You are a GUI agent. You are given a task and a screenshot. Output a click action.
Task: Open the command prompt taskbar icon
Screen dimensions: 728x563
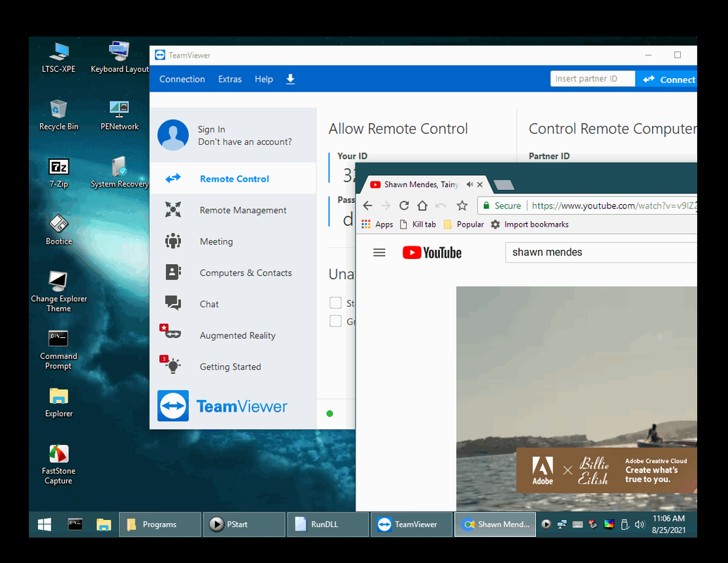pos(75,524)
